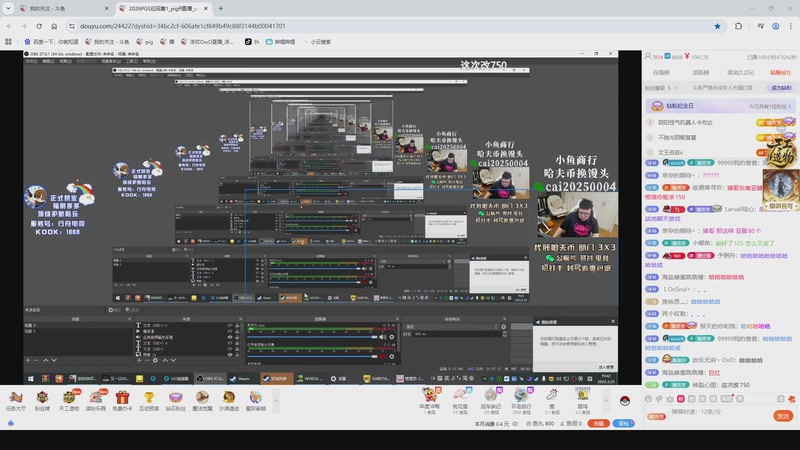Click the floating 天工遗物 widget
Viewport: 800px width, 450px height.
click(x=781, y=153)
